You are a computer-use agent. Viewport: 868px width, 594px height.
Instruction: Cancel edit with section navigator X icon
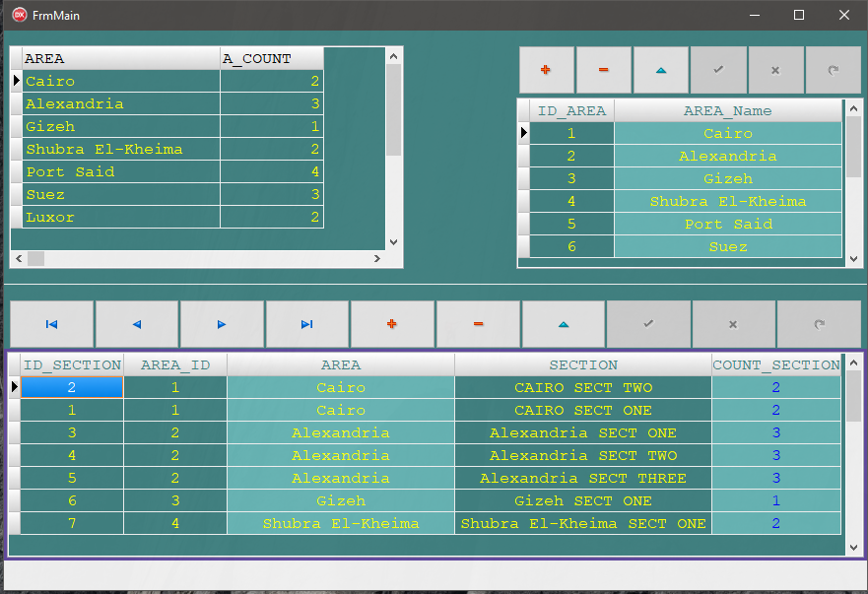[x=733, y=324]
